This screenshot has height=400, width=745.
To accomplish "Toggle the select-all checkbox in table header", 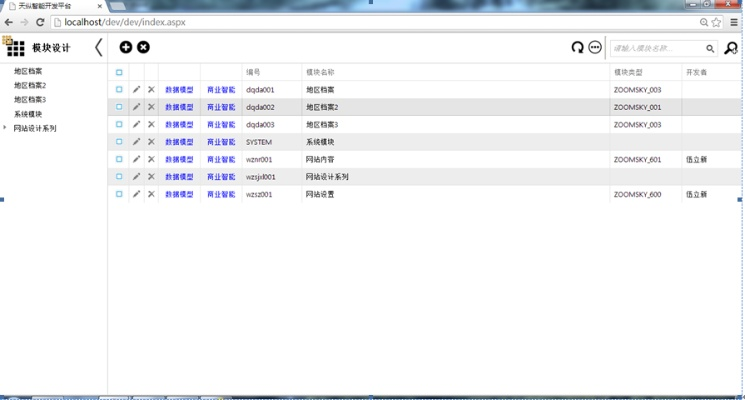I will [x=119, y=72].
